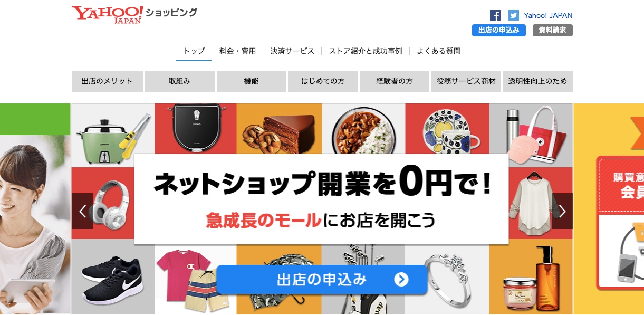This screenshot has height=315, width=644.
Task: Open the 料金・費用 menu item
Action: (x=238, y=51)
